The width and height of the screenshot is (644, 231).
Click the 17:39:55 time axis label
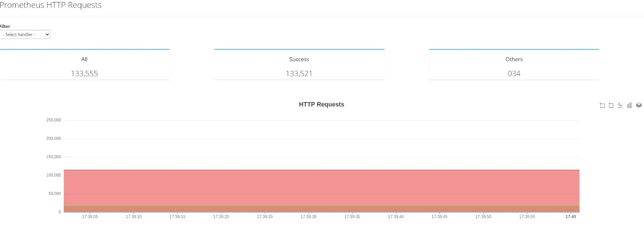tap(527, 217)
